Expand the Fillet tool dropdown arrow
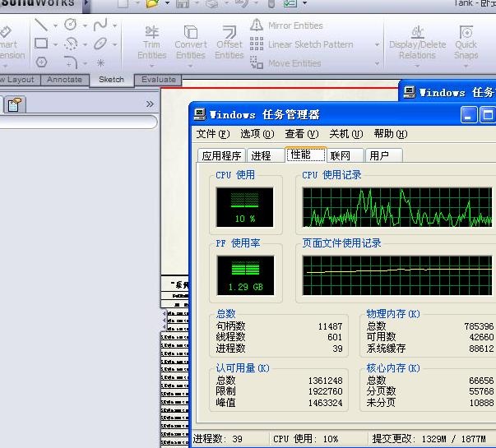Viewport: 496px width, 448px height. point(85,63)
